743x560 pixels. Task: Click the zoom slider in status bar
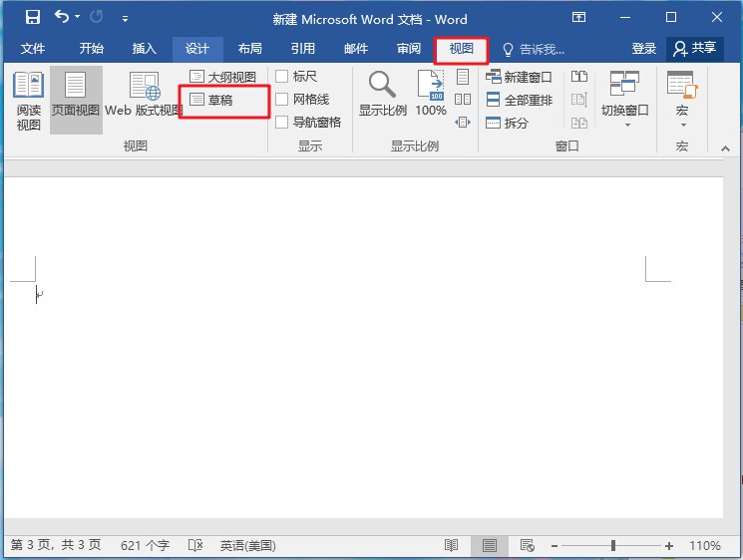coord(613,546)
